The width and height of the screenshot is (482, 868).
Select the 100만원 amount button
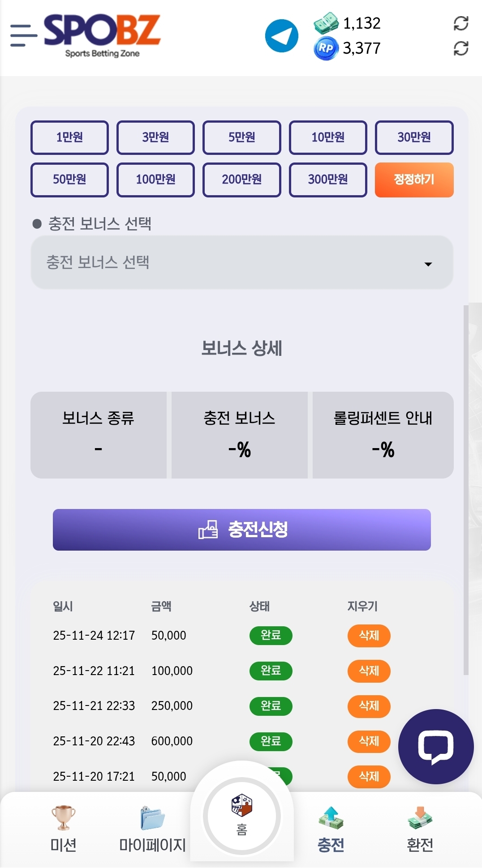[x=155, y=180]
